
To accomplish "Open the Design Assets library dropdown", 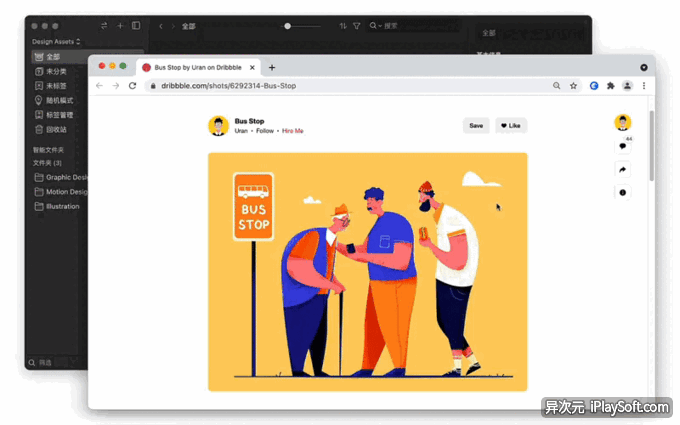I will pyautogui.click(x=56, y=42).
